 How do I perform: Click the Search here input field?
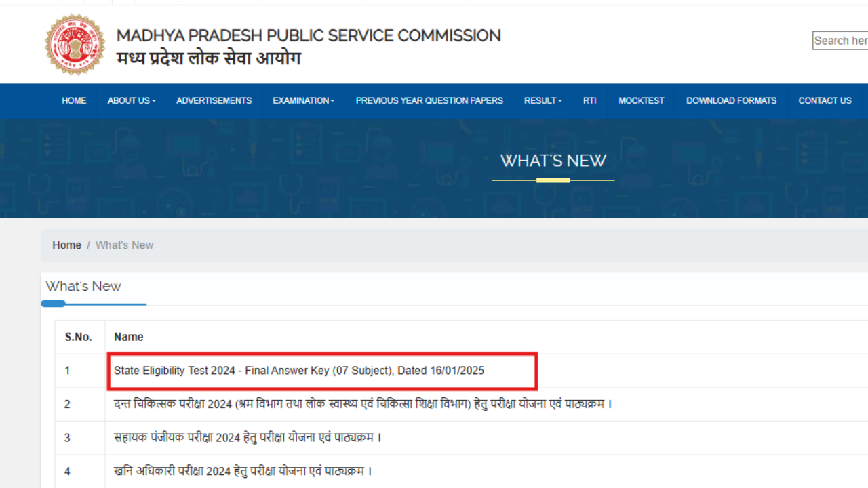(841, 41)
